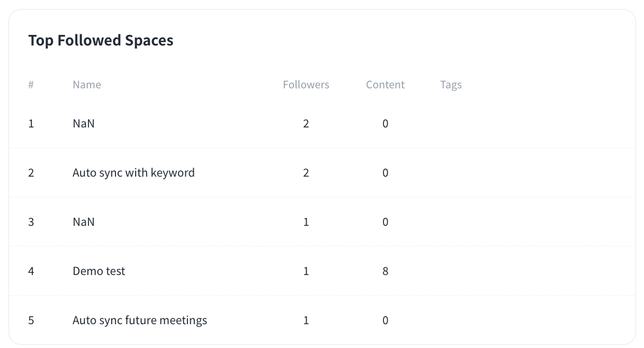Click rank number 1 in first row

point(31,124)
